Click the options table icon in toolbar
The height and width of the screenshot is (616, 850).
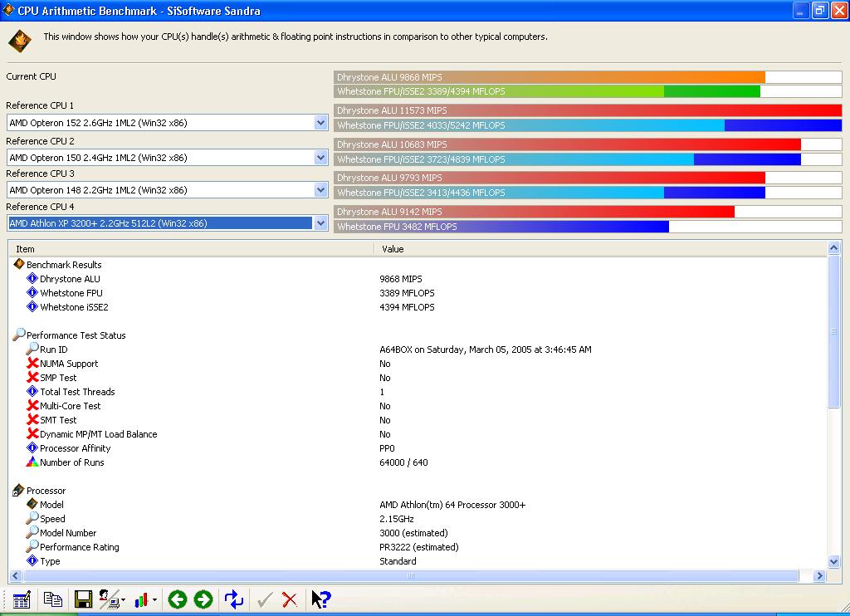[x=22, y=599]
